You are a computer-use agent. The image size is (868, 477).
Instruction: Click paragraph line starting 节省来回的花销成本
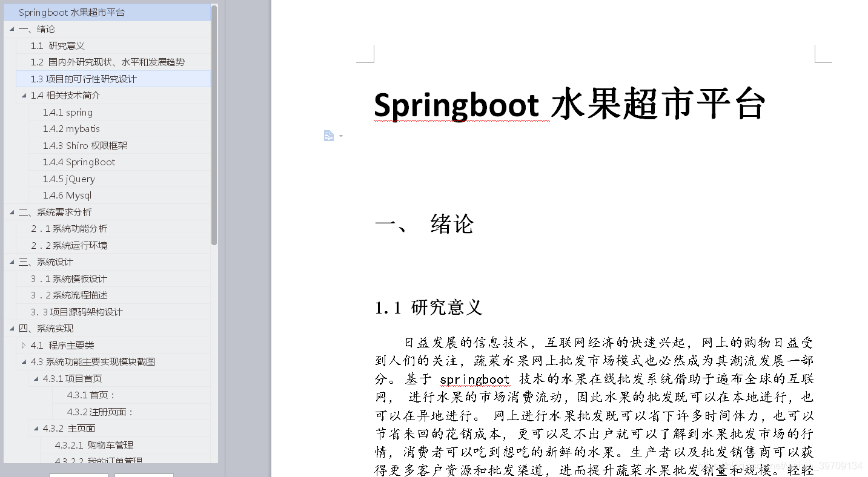point(594,434)
